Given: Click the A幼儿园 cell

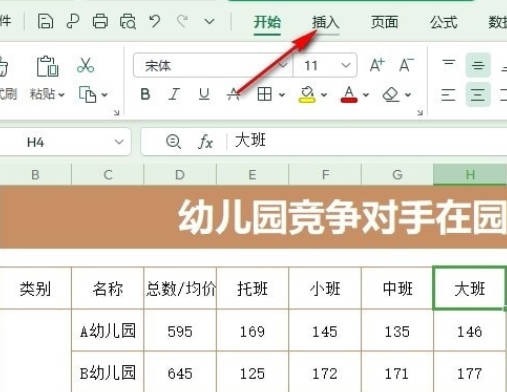Looking at the screenshot, I should tap(108, 331).
